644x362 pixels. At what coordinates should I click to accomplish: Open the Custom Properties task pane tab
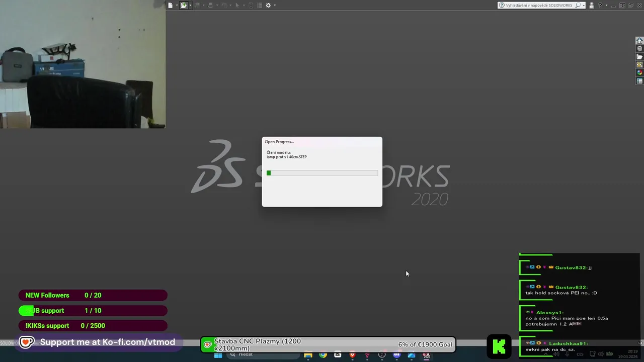pos(639,81)
